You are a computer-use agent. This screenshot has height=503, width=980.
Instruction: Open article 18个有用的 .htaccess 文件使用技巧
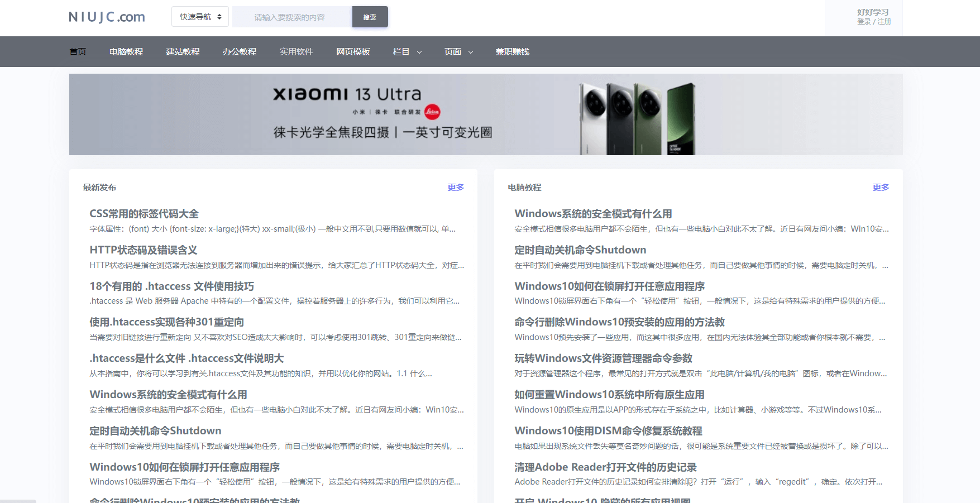172,286
